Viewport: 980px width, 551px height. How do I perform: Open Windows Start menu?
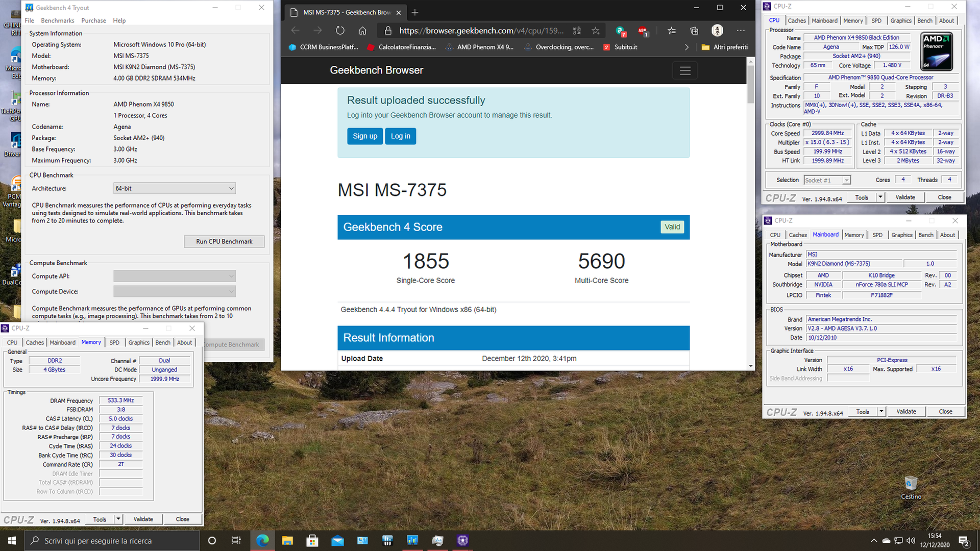click(12, 540)
